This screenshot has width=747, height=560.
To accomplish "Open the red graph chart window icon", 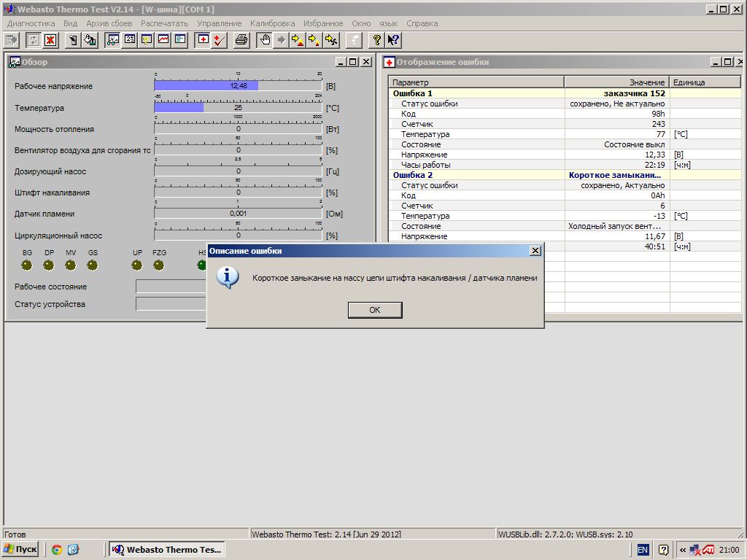I will (163, 40).
